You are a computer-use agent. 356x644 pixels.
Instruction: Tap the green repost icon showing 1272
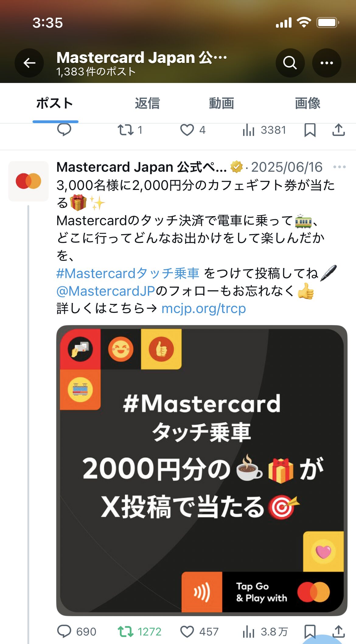(126, 632)
